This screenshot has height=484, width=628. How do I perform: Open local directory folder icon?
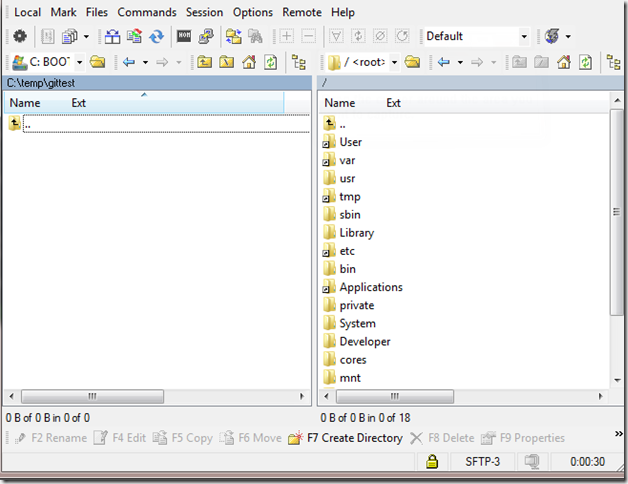point(98,62)
